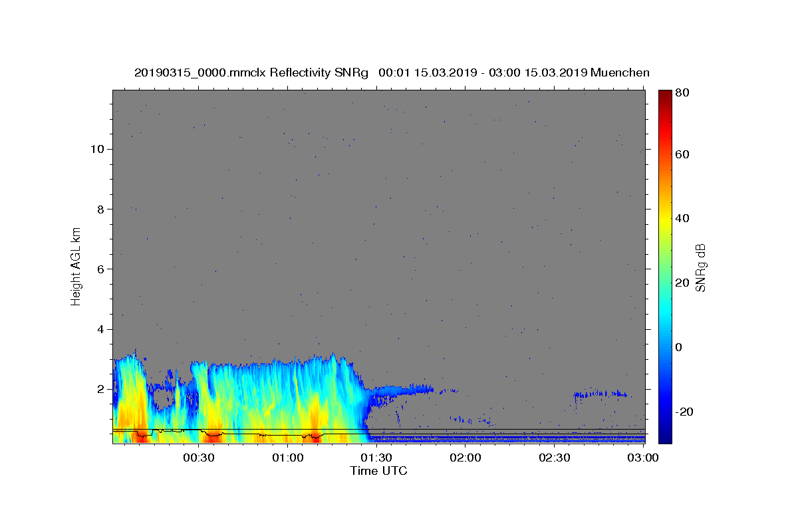Click the "Time UTC" axis label
The height and width of the screenshot is (532, 798).
pos(378,471)
